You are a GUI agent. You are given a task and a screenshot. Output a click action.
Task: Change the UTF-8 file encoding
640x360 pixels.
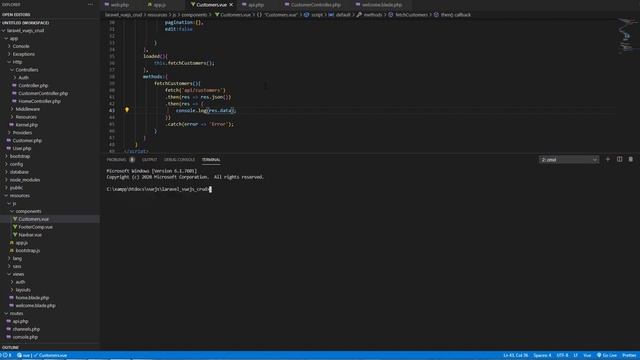point(562,355)
